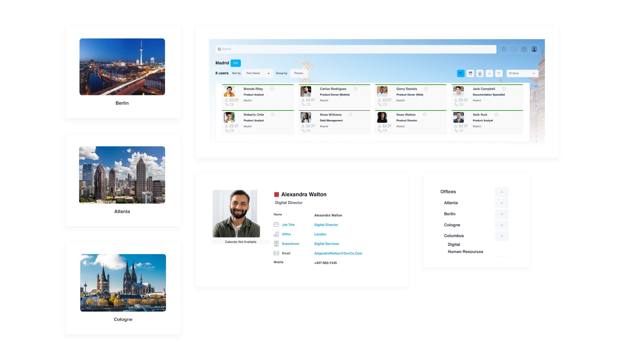Screen dimensions: 624x364
Task: Click the red status square by Alexandra Walton
Action: (276, 195)
